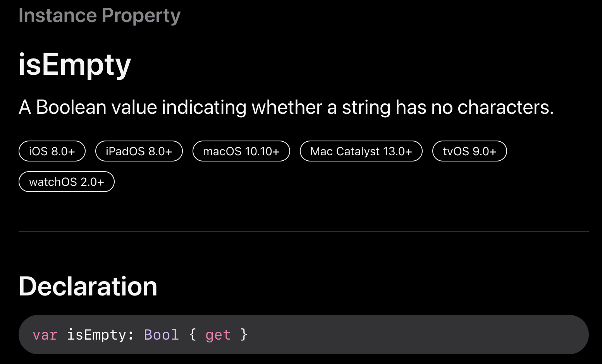This screenshot has width=602, height=364.
Task: Click the horizontal divider above Declaration
Action: (304, 231)
